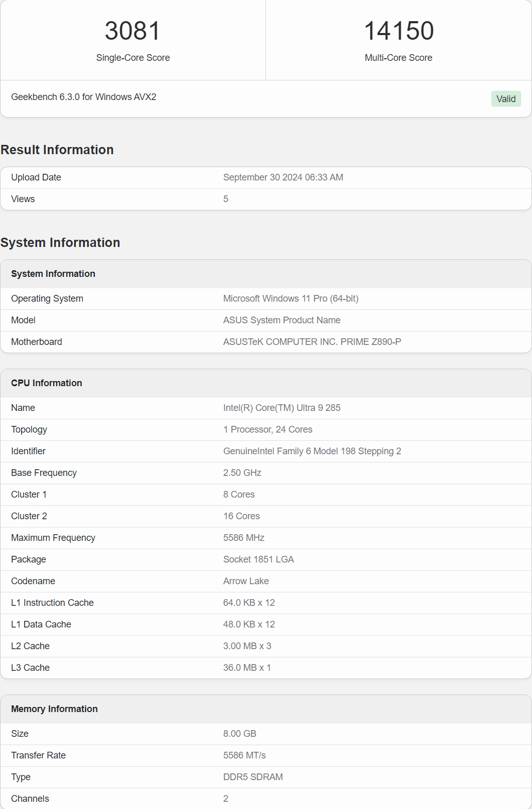
Task: Click the Geekbench 6.3.0 for Windows AVX2 text
Action: pos(84,97)
